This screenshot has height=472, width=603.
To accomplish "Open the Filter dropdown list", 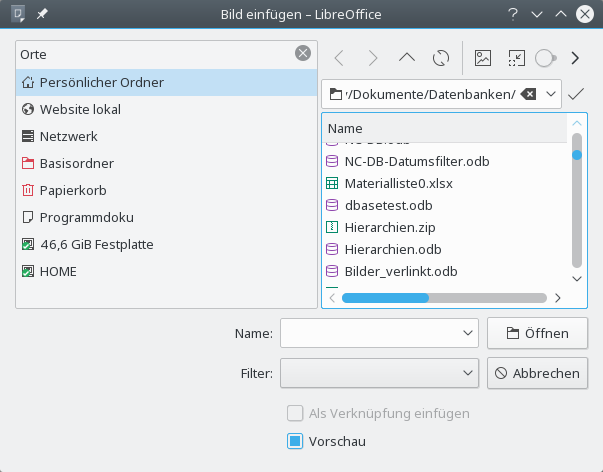I will coord(467,373).
